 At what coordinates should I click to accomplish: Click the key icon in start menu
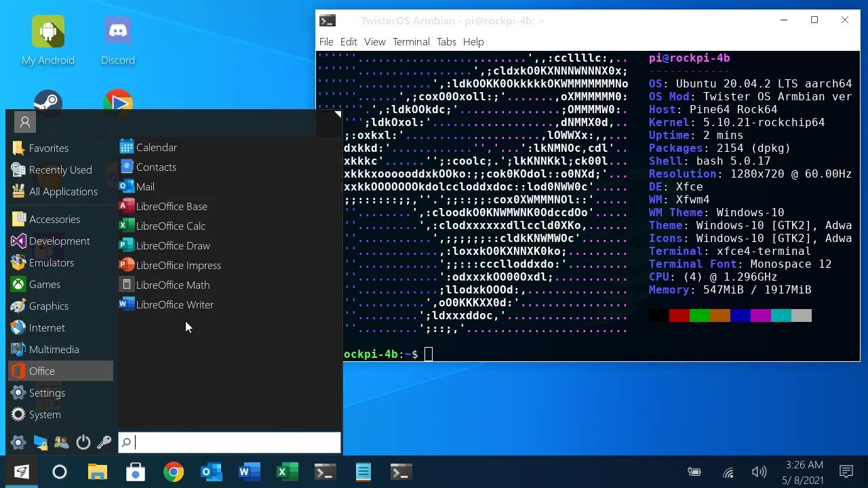[x=104, y=443]
